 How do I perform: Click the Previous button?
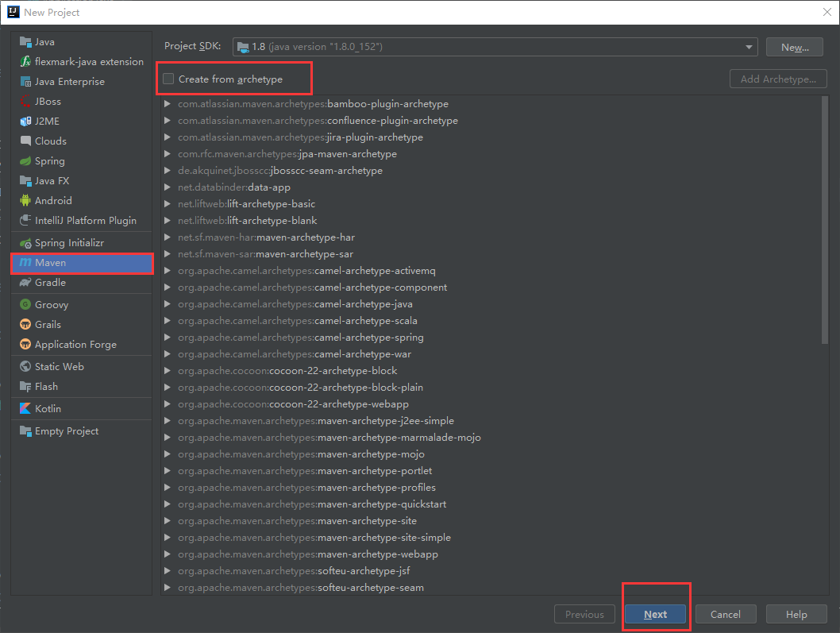coord(584,614)
